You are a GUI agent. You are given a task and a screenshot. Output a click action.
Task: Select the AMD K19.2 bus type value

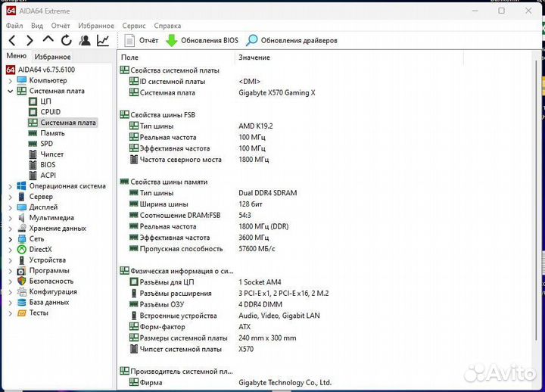pyautogui.click(x=256, y=126)
